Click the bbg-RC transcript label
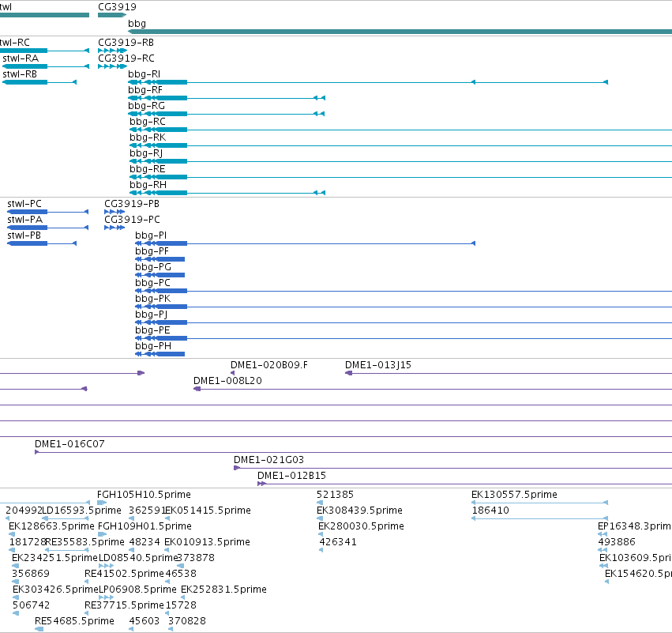The height and width of the screenshot is (633, 672). click(148, 122)
